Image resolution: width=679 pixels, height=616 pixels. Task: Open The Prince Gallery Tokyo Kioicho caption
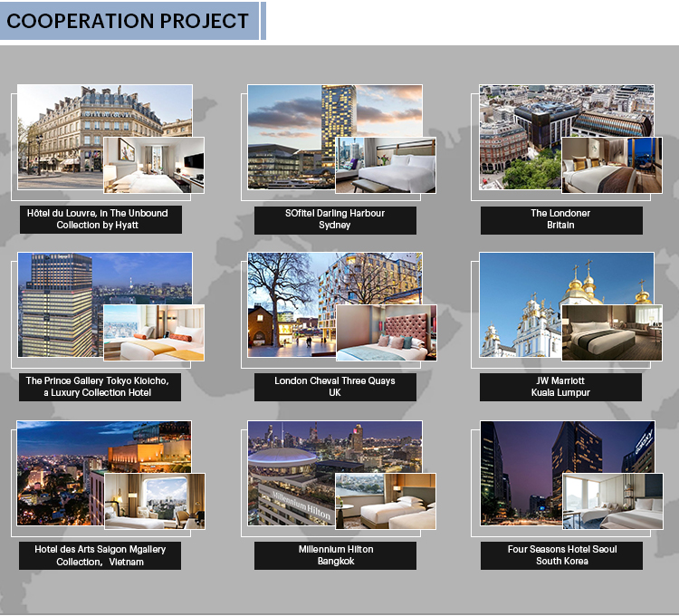[100, 387]
